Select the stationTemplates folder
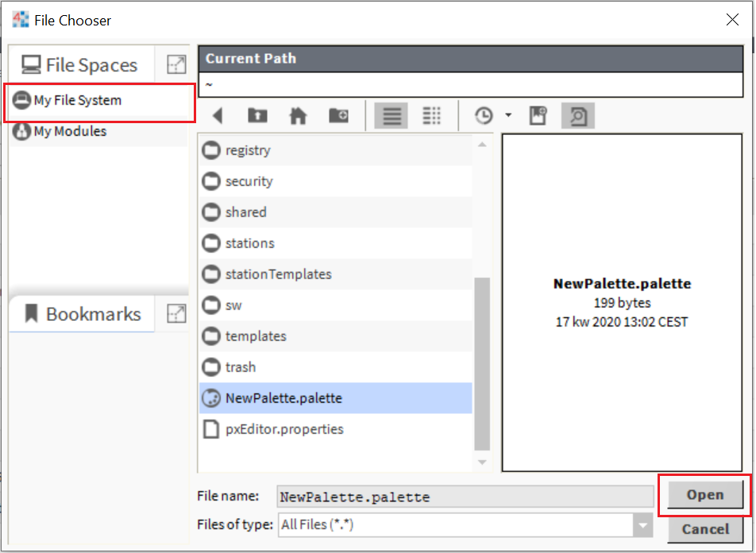This screenshot has height=553, width=756. [x=278, y=274]
